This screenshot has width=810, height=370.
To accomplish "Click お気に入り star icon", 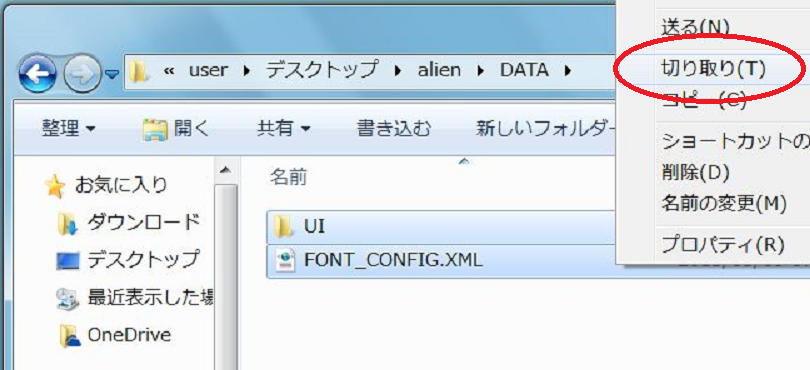I will [x=55, y=186].
